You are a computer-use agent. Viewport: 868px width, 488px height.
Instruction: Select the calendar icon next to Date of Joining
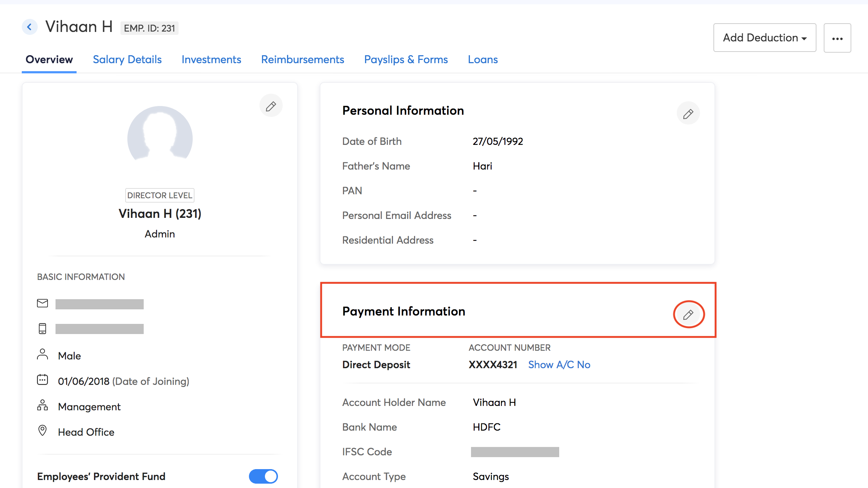pos(42,380)
